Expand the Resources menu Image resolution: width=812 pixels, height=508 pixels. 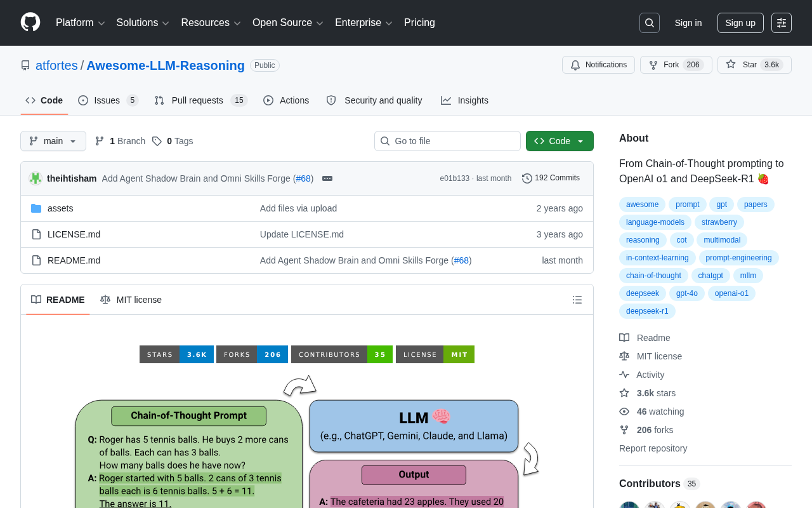(x=211, y=23)
